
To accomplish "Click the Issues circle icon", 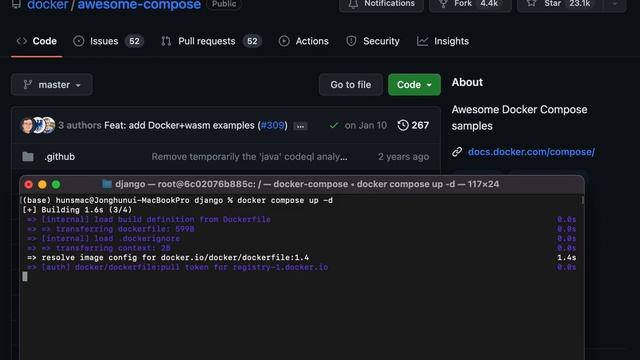I will (78, 41).
